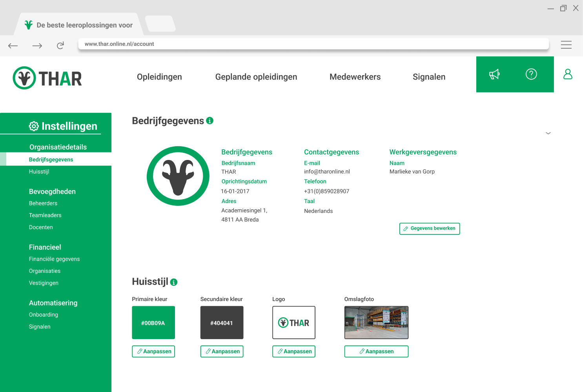Reload the page with refresh icon

(x=60, y=45)
